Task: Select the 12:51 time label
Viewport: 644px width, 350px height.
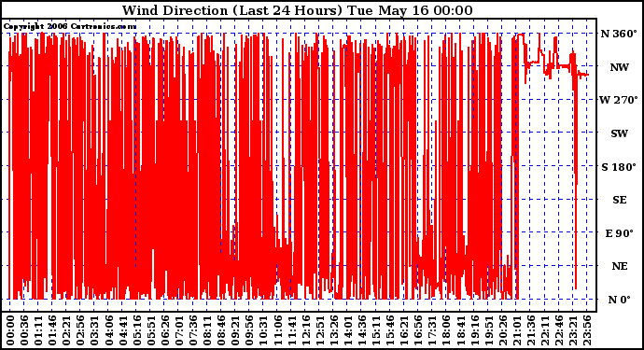Action: point(319,330)
